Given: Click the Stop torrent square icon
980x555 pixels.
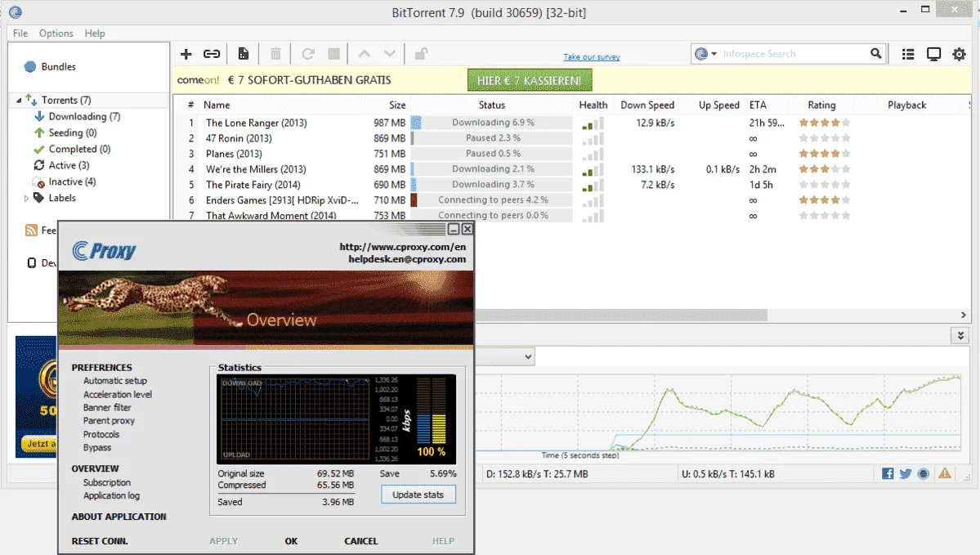Looking at the screenshot, I should click(334, 55).
